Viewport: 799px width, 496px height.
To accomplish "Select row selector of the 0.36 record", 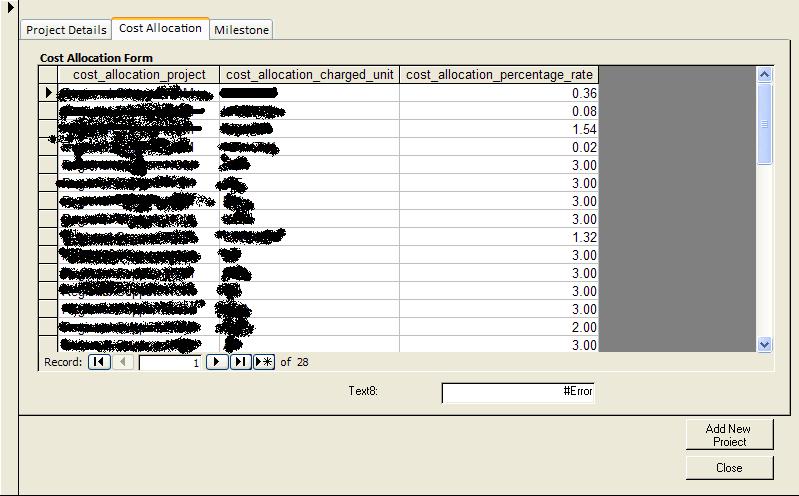I will pyautogui.click(x=48, y=93).
